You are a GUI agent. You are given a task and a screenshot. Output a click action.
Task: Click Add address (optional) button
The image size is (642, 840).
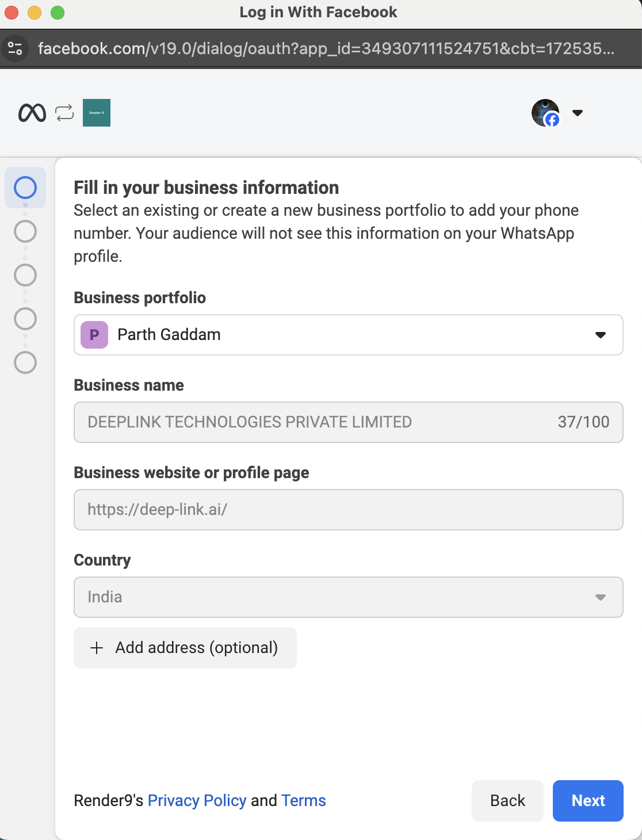click(x=185, y=648)
